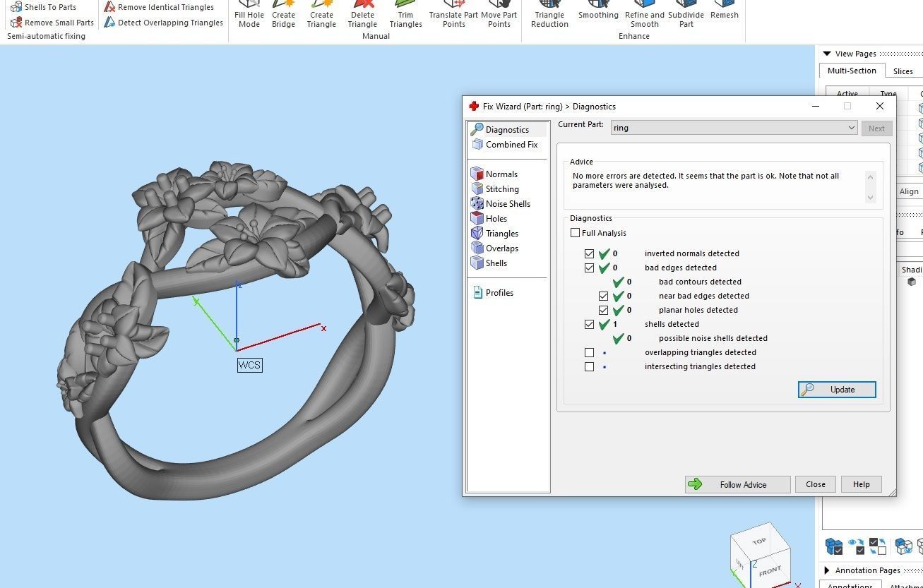Choose the Create Bridge tool

pyautogui.click(x=284, y=14)
